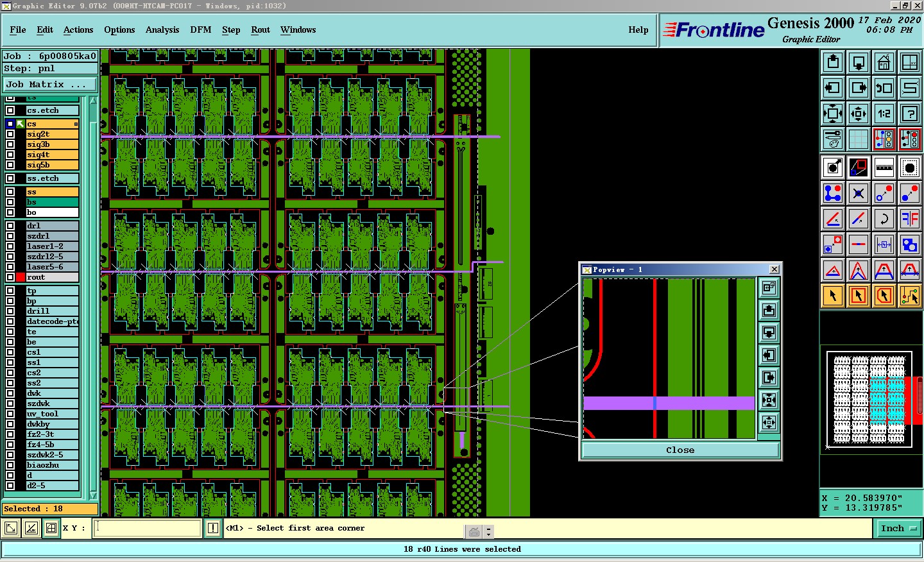Open the DFM menu

pyautogui.click(x=201, y=30)
